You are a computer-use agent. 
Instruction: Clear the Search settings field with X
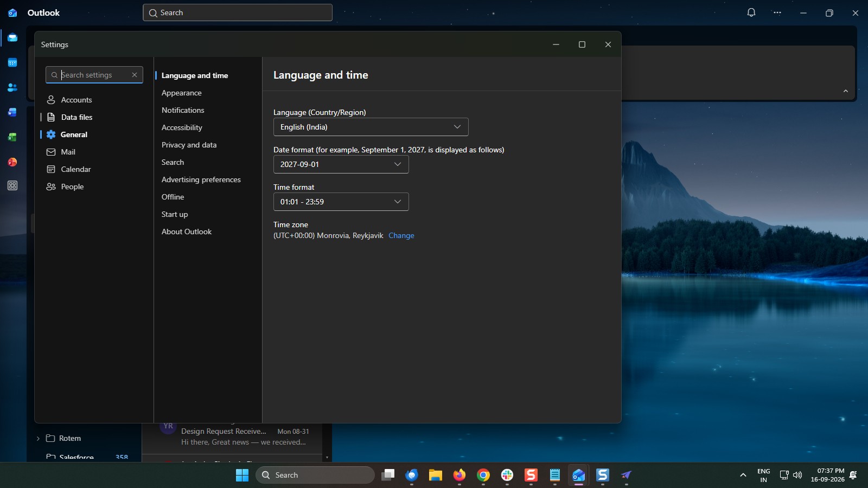[135, 75]
